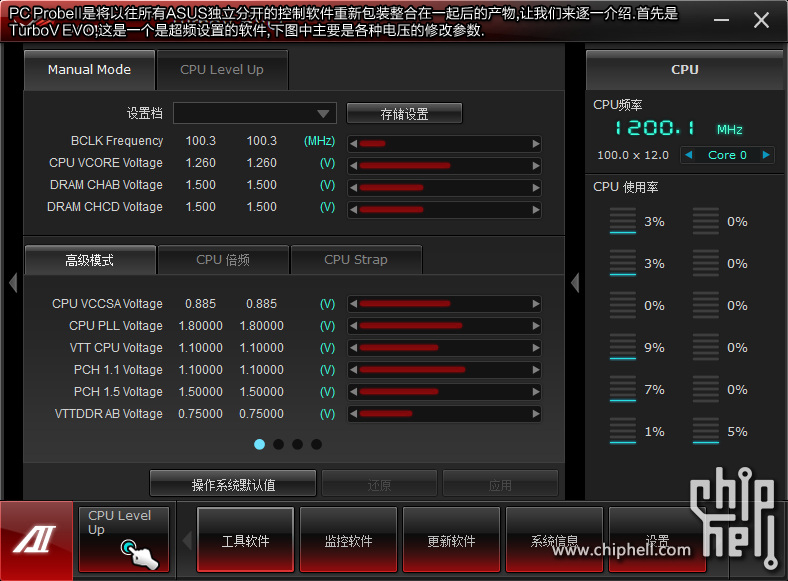The height and width of the screenshot is (581, 788).
Task: Decrease DRAM CHAB Voltage with left arrow
Action: click(353, 187)
